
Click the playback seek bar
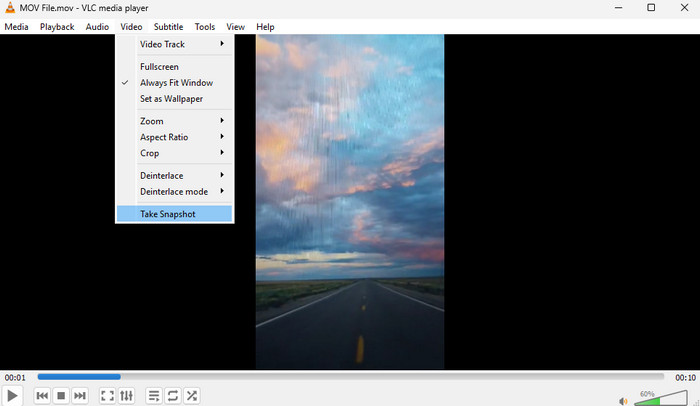coord(350,377)
